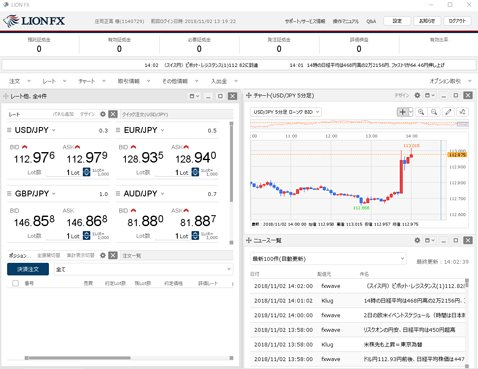Grab the GBP/JPY panel drag handle
The image size is (478, 369).
(x=9, y=193)
